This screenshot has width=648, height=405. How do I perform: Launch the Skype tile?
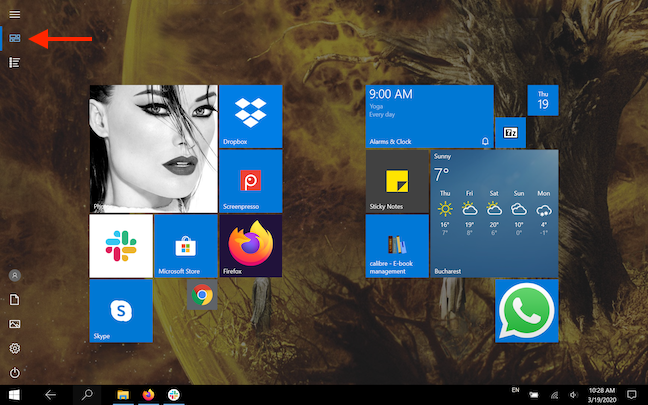click(x=121, y=311)
